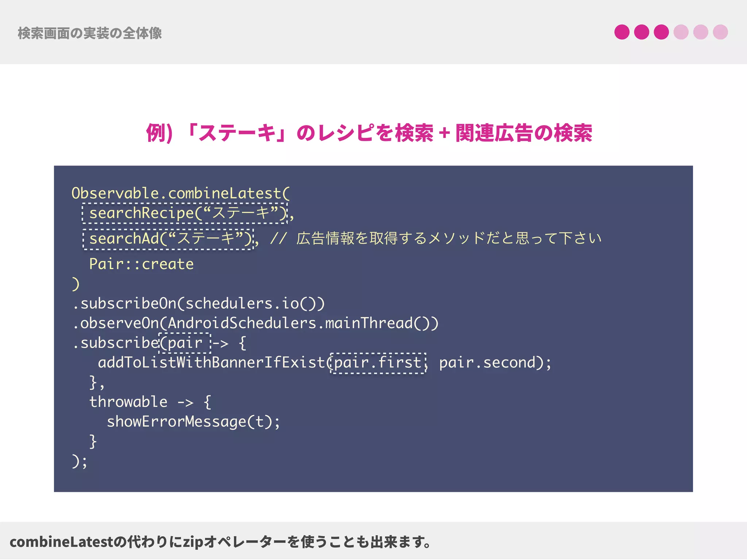Click the .observeOn(AndroidSchedulers.mainThread()) line

256,323
